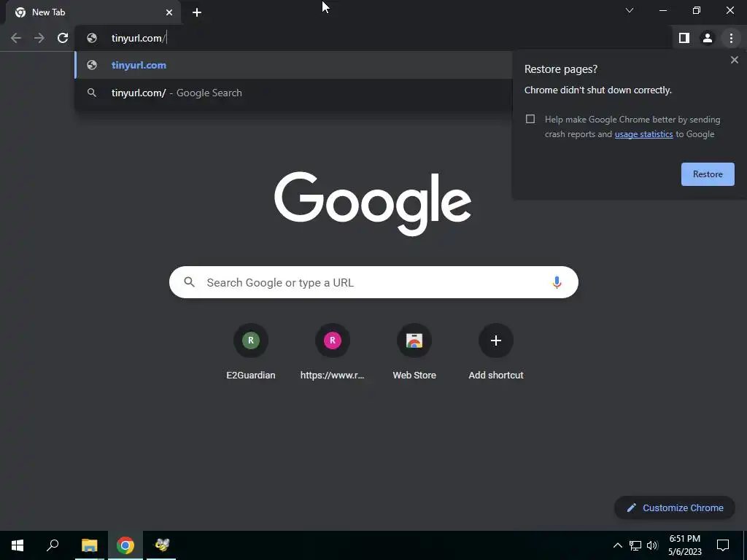Open the profile avatar menu
Viewport: 747px width, 560px height.
tap(708, 38)
